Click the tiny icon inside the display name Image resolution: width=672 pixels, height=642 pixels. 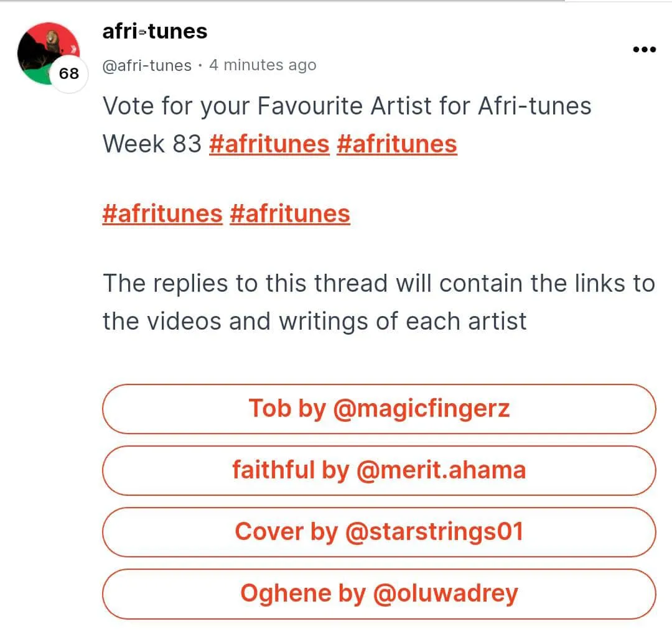pyautogui.click(x=142, y=32)
